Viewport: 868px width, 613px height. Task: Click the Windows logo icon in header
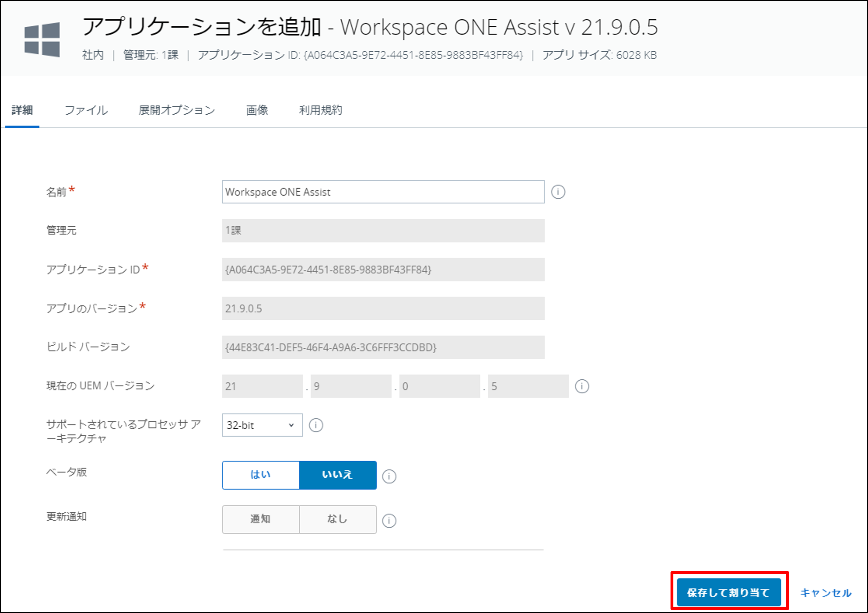click(42, 40)
